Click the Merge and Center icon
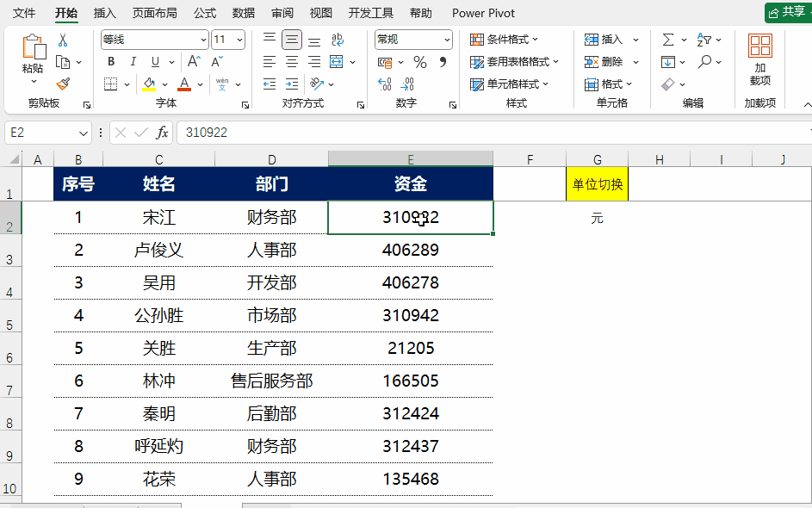The height and width of the screenshot is (508, 812). [x=337, y=62]
